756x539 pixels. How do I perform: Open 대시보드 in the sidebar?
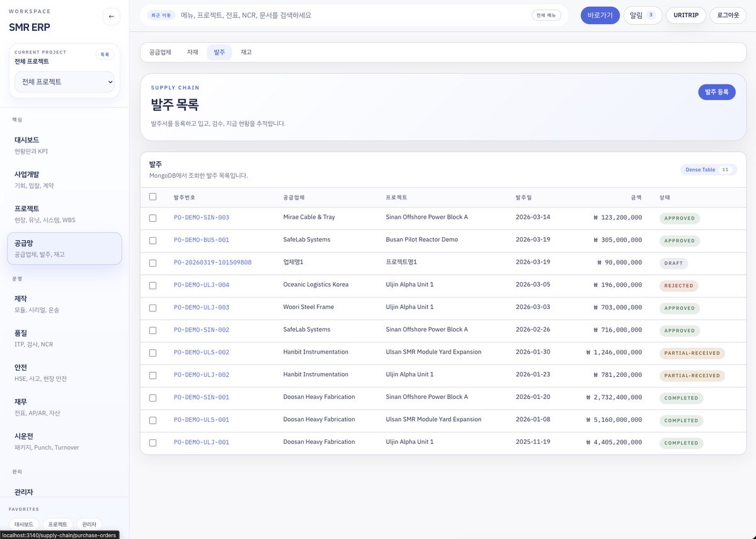[x=64, y=145]
